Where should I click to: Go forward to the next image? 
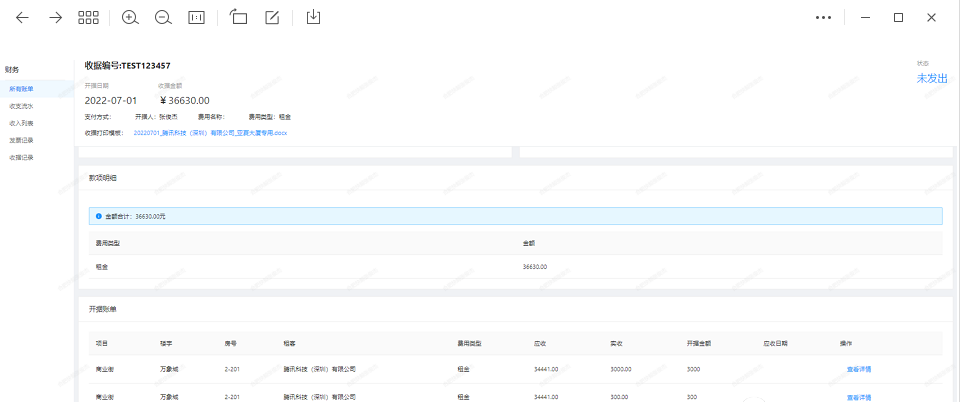(56, 17)
